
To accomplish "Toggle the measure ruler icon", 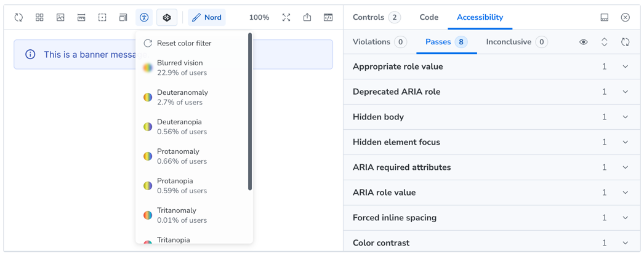I will [x=81, y=17].
